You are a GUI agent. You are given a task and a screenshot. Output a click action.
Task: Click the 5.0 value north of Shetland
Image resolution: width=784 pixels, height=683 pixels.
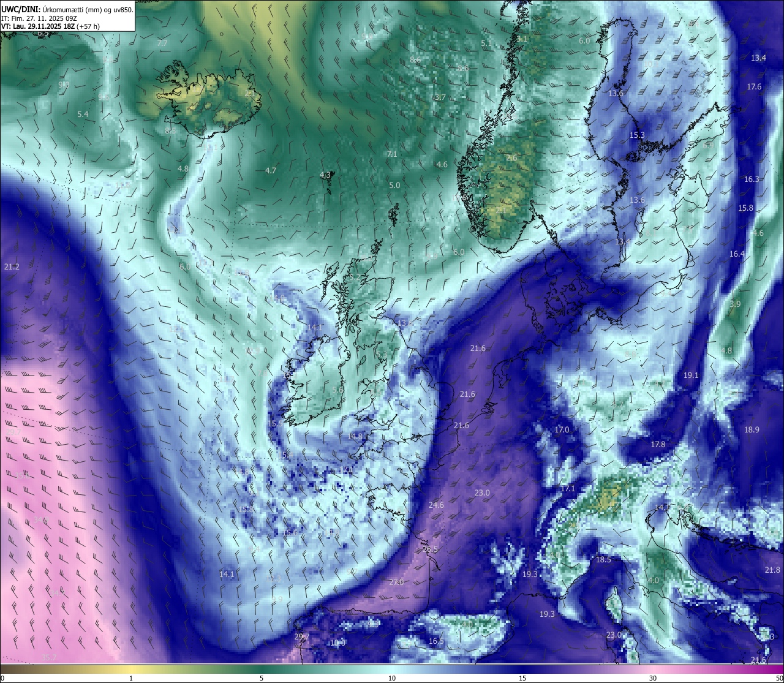[394, 186]
